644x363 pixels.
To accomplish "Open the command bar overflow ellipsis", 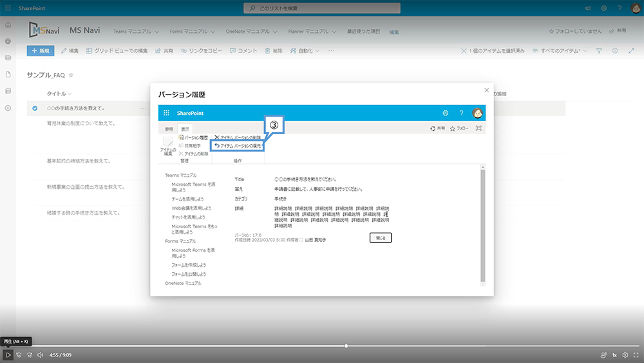I will [332, 50].
